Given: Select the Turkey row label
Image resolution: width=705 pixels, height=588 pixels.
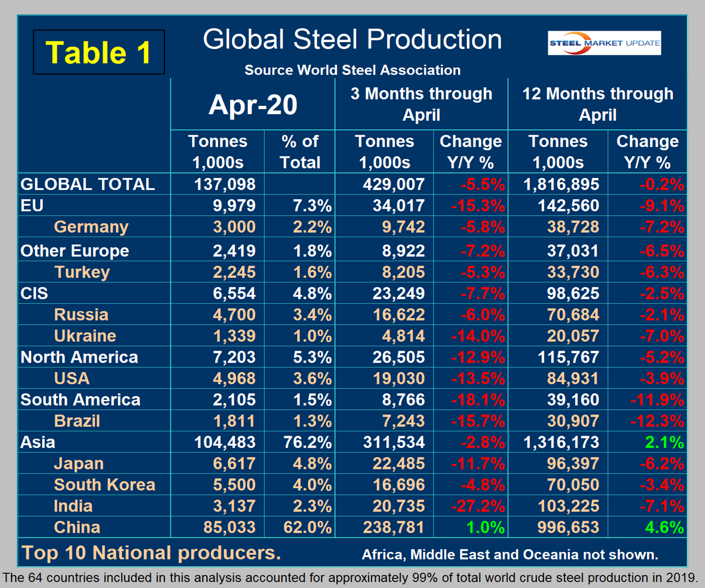Looking at the screenshot, I should [x=82, y=272].
